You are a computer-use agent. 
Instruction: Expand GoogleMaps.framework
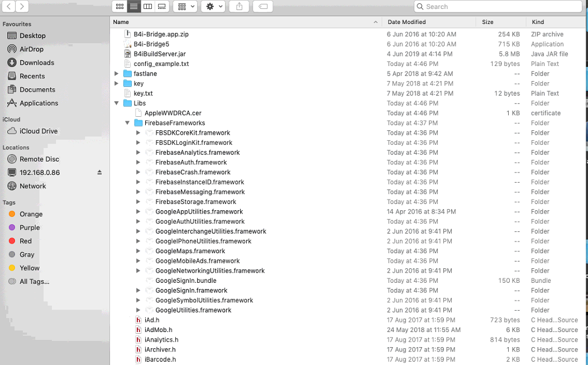pos(138,251)
